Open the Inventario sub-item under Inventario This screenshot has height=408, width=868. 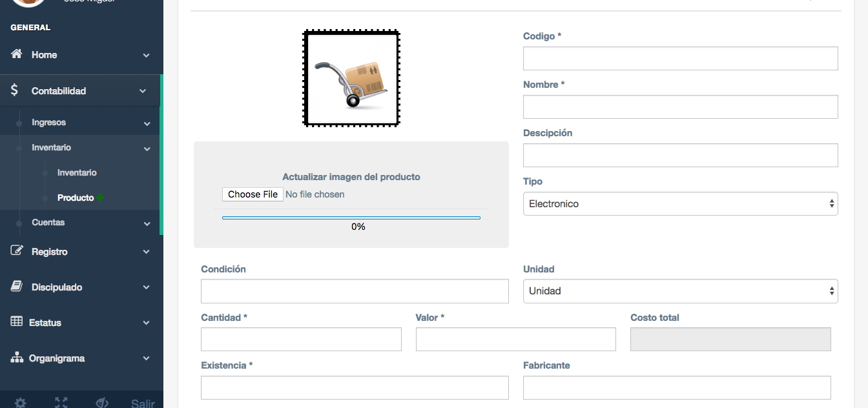[x=77, y=172]
